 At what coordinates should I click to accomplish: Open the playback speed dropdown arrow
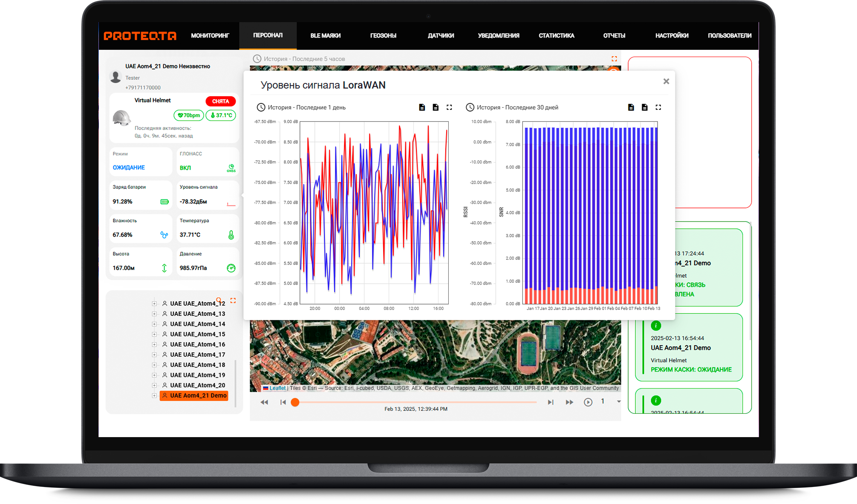tap(619, 401)
